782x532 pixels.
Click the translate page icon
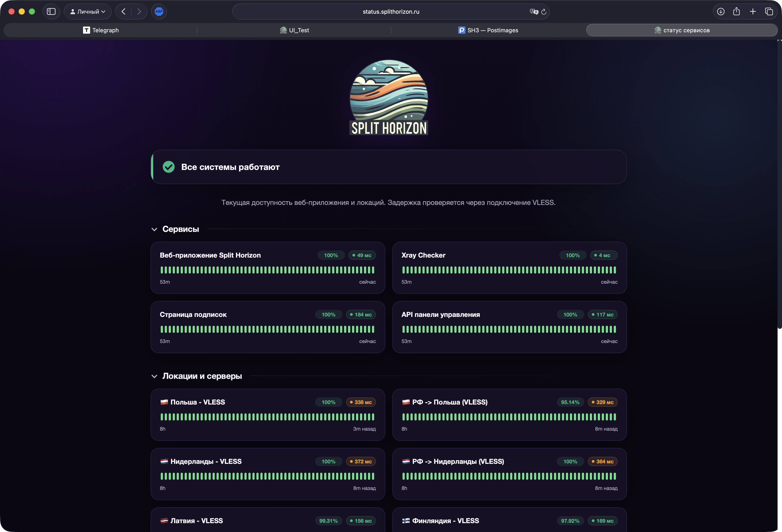coord(534,12)
